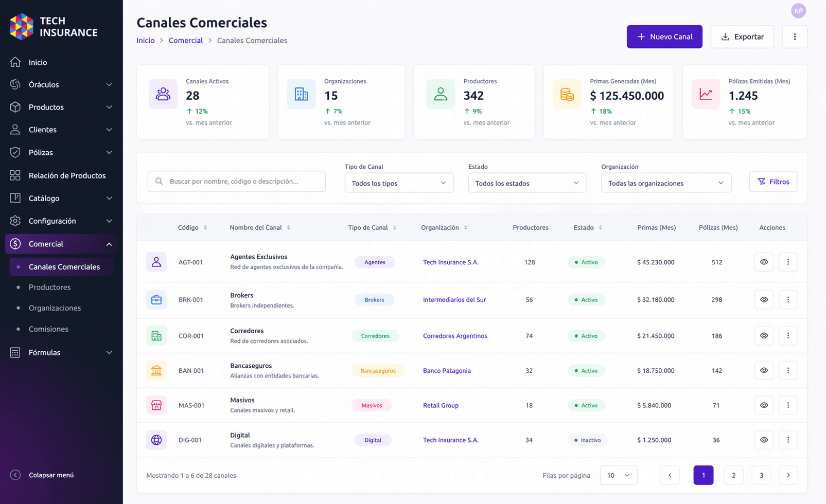Open the actions menu for BRK-001 row
Viewport: 826px width, 504px height.
click(x=788, y=299)
